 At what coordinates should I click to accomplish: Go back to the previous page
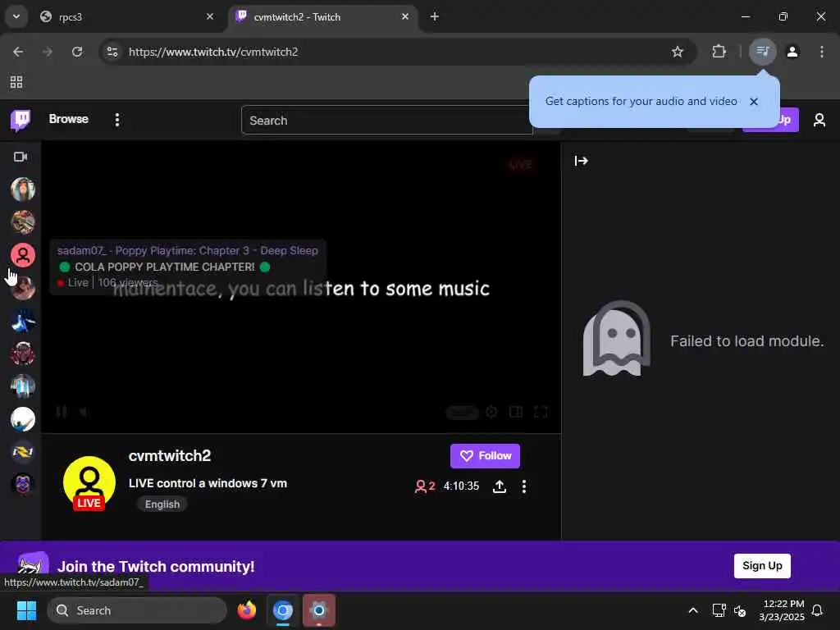18,52
